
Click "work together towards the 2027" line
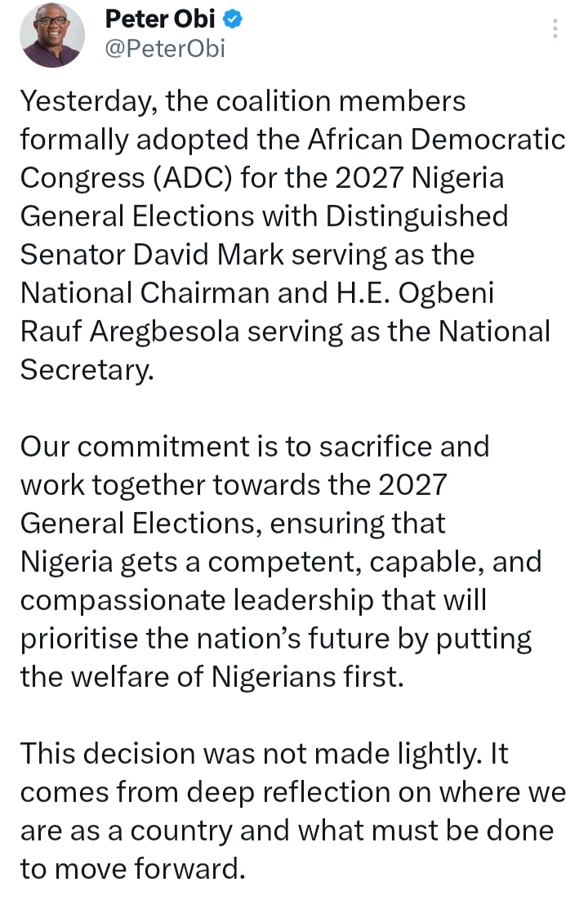[234, 485]
